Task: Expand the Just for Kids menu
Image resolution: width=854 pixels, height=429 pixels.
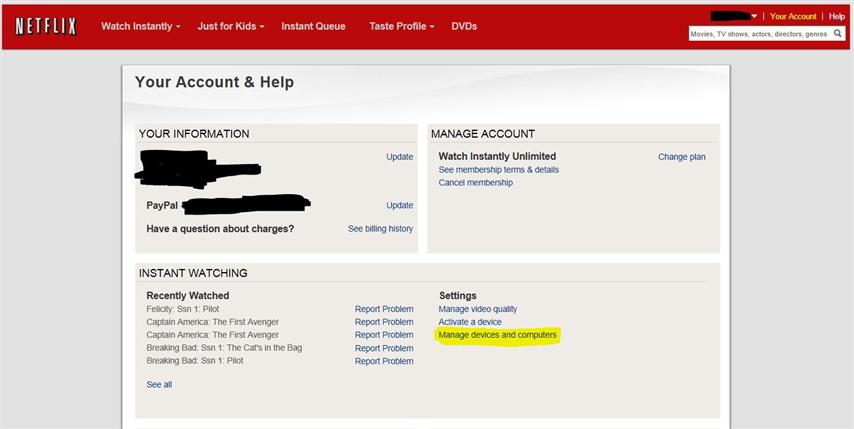Action: (x=231, y=26)
